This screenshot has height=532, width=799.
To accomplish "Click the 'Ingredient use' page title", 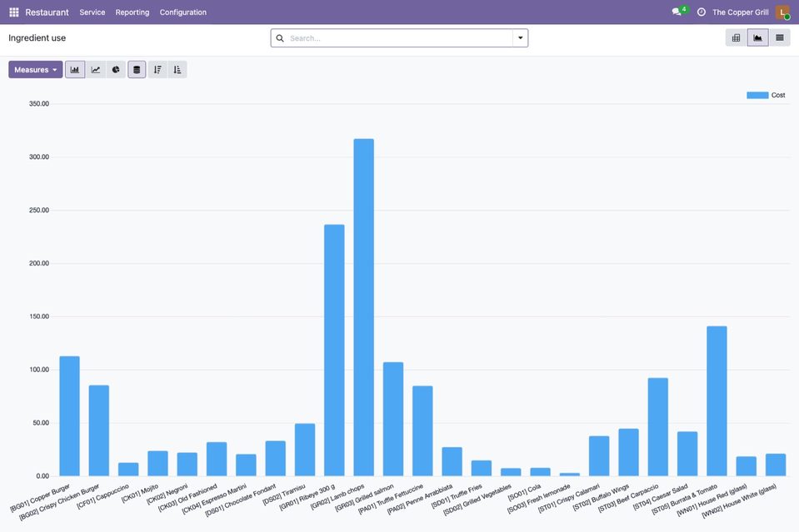I will (37, 38).
